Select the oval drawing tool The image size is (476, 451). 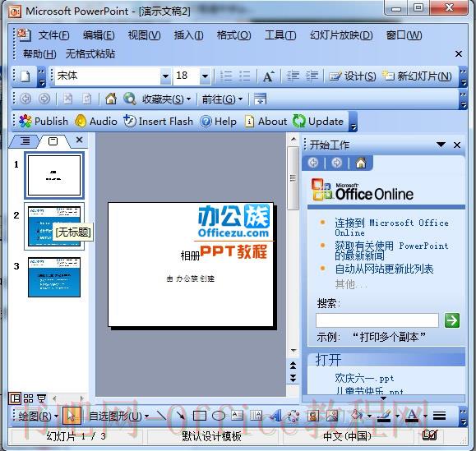[218, 416]
